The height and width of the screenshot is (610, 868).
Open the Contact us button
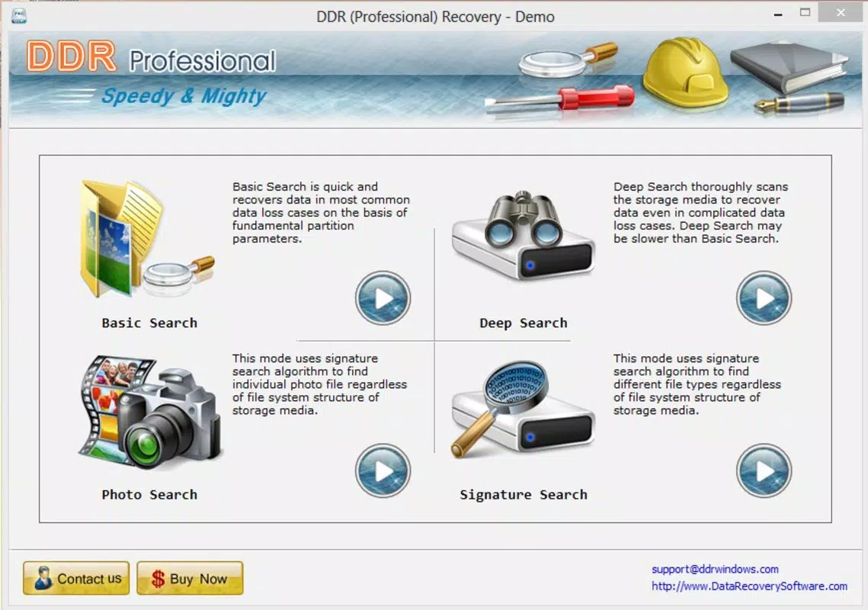[76, 579]
